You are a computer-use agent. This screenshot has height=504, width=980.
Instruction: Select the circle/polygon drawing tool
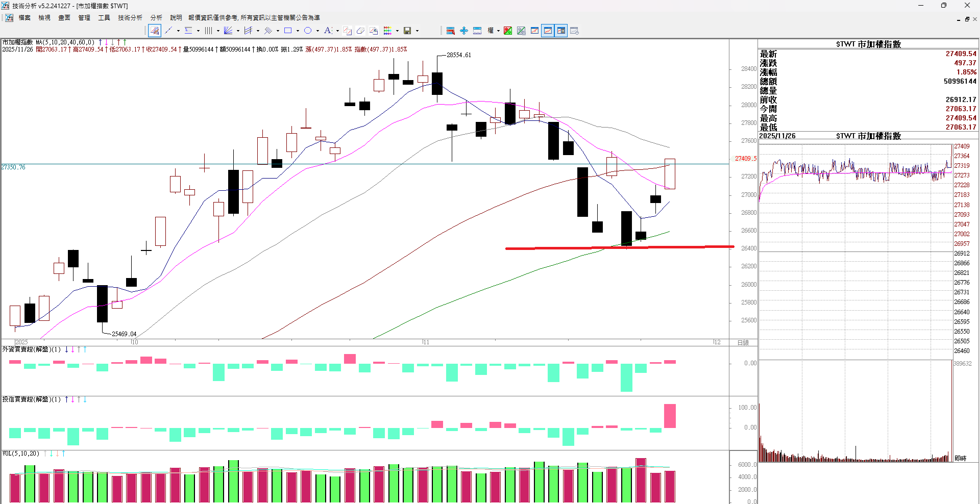point(308,31)
